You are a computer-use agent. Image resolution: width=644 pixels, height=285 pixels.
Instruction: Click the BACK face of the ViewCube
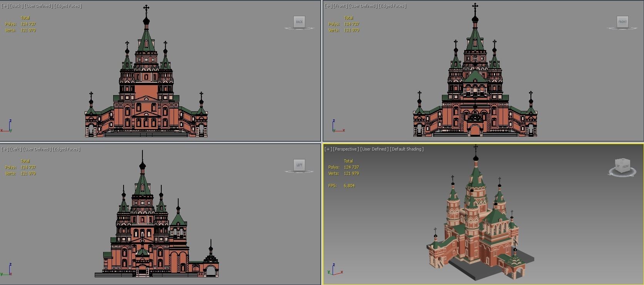pos(299,22)
